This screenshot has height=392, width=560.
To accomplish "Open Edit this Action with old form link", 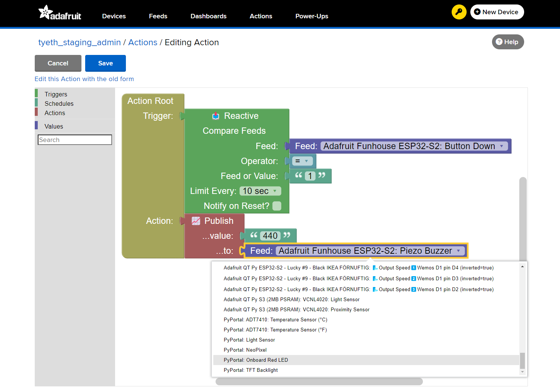I will 84,79.
